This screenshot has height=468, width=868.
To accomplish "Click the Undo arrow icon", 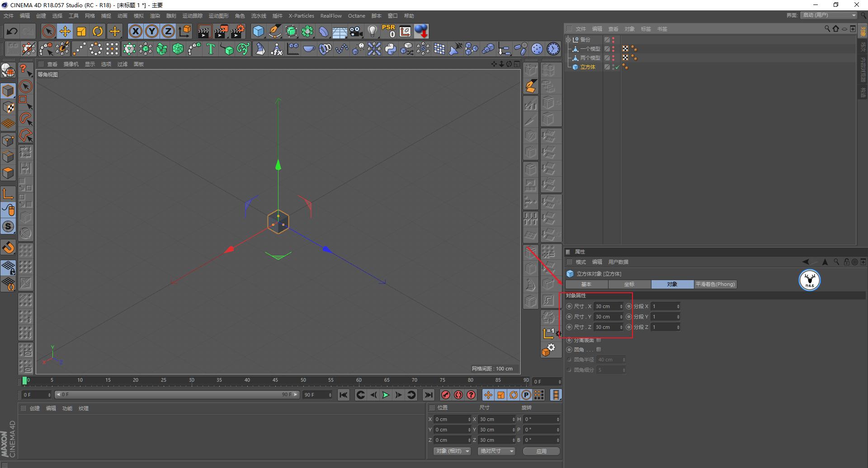I will [12, 31].
